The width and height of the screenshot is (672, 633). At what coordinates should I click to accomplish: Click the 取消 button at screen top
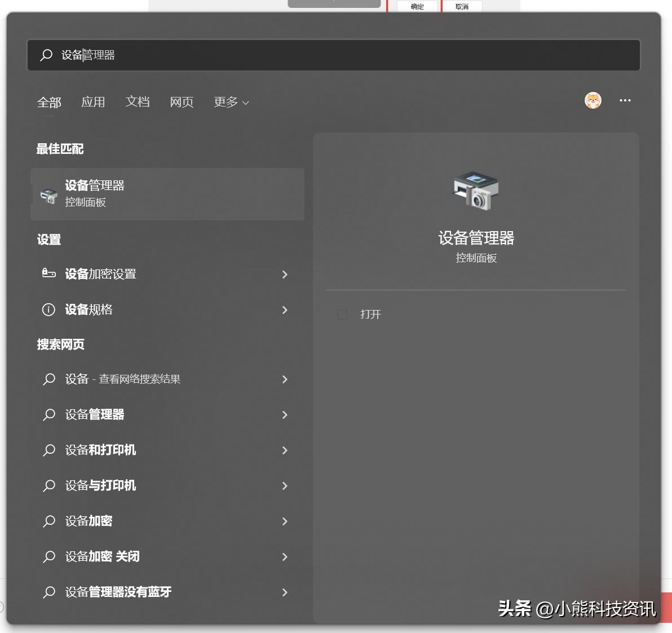coord(462,6)
